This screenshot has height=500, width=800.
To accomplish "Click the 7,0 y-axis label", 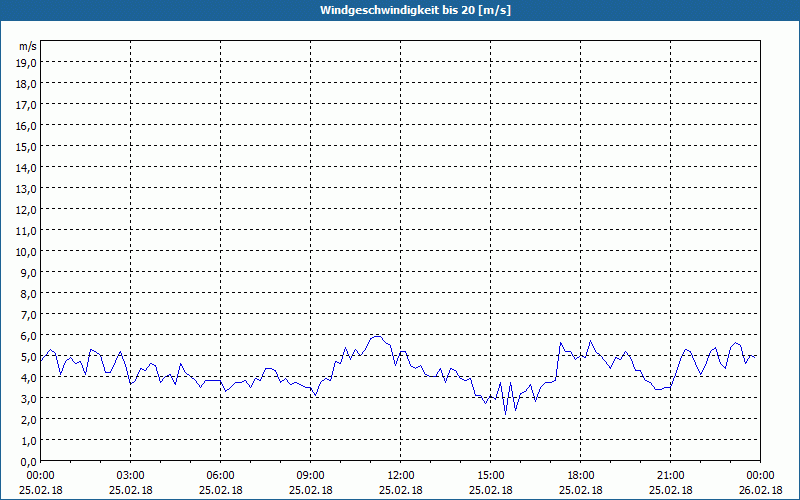I will point(29,315).
